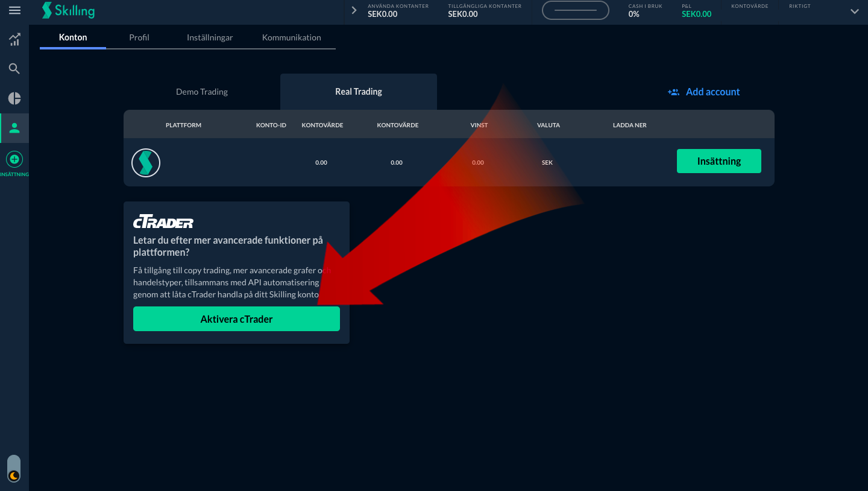
Task: Click the Aktivera cTrader button
Action: pos(236,319)
